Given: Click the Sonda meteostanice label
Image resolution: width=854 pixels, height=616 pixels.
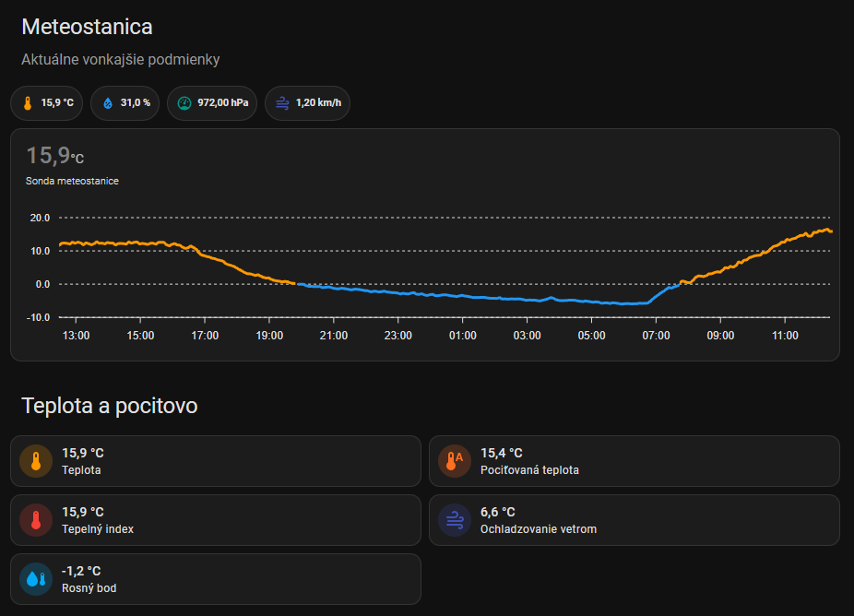Looking at the screenshot, I should click(72, 182).
